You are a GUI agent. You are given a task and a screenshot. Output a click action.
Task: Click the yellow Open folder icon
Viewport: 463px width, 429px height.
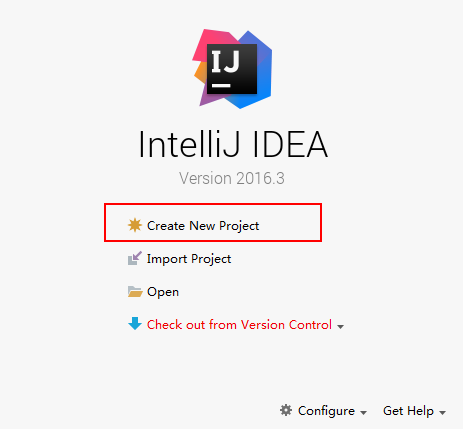[x=135, y=292]
